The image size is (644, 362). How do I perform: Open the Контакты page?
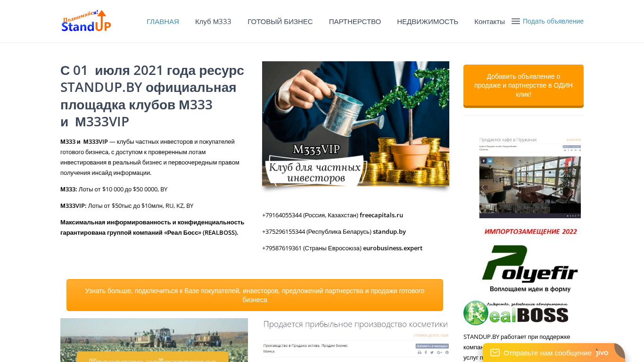(489, 21)
